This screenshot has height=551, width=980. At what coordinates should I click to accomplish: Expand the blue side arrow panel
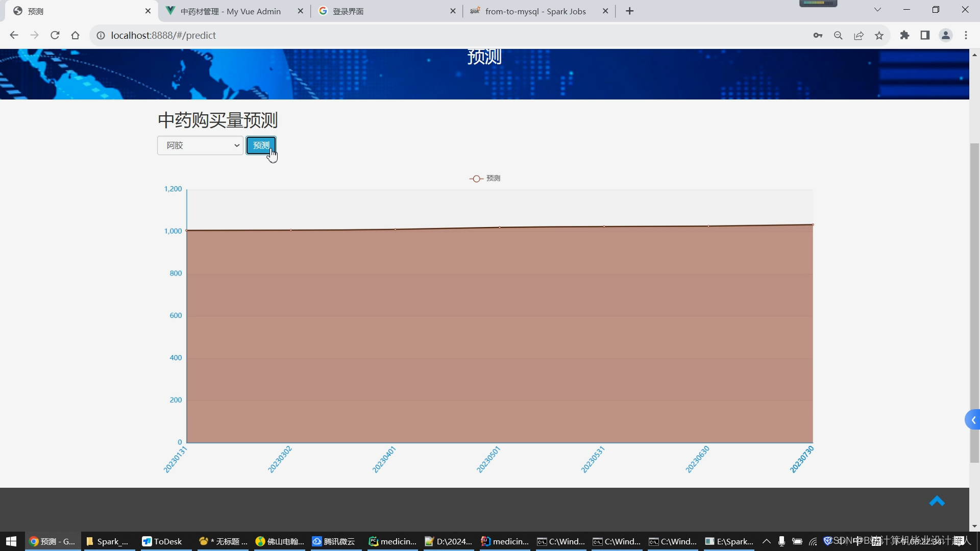pyautogui.click(x=973, y=420)
